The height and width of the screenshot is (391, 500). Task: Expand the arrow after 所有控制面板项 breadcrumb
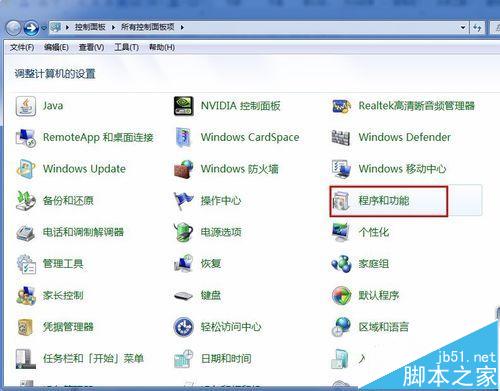pos(182,27)
